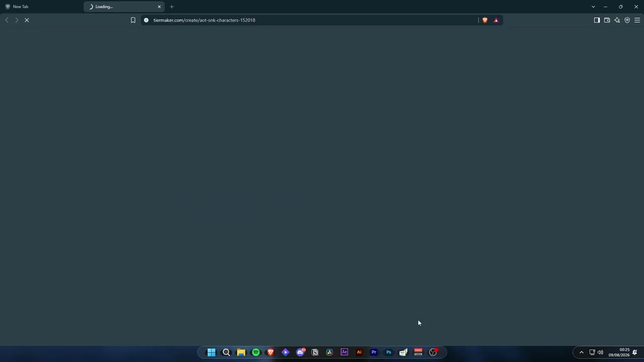Bookmark this page in the address bar
The image size is (644, 362).
[133, 20]
